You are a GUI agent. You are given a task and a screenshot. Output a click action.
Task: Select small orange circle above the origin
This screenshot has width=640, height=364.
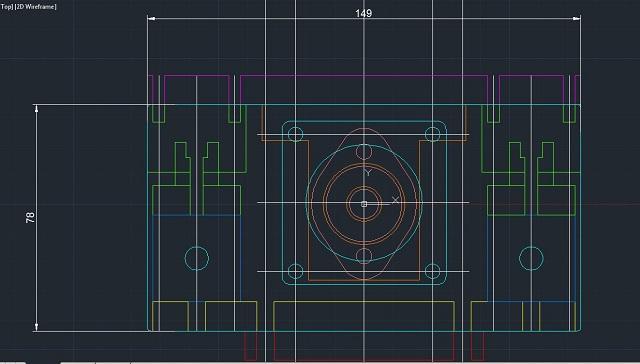[364, 152]
